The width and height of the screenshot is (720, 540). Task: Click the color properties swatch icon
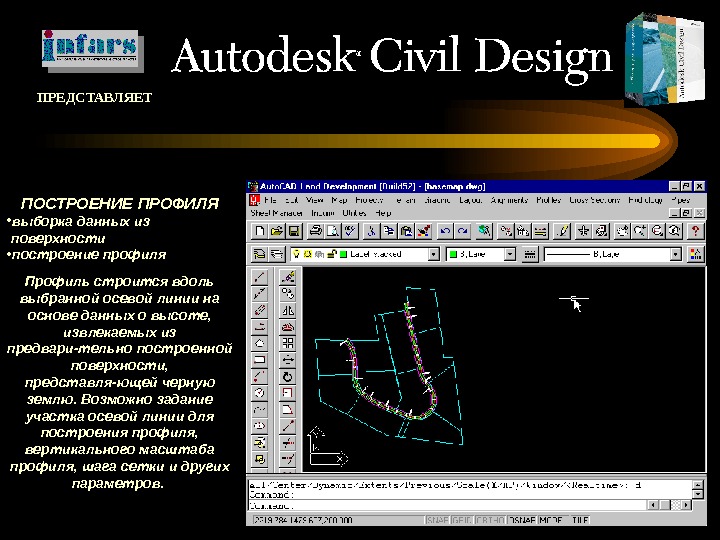click(x=696, y=254)
